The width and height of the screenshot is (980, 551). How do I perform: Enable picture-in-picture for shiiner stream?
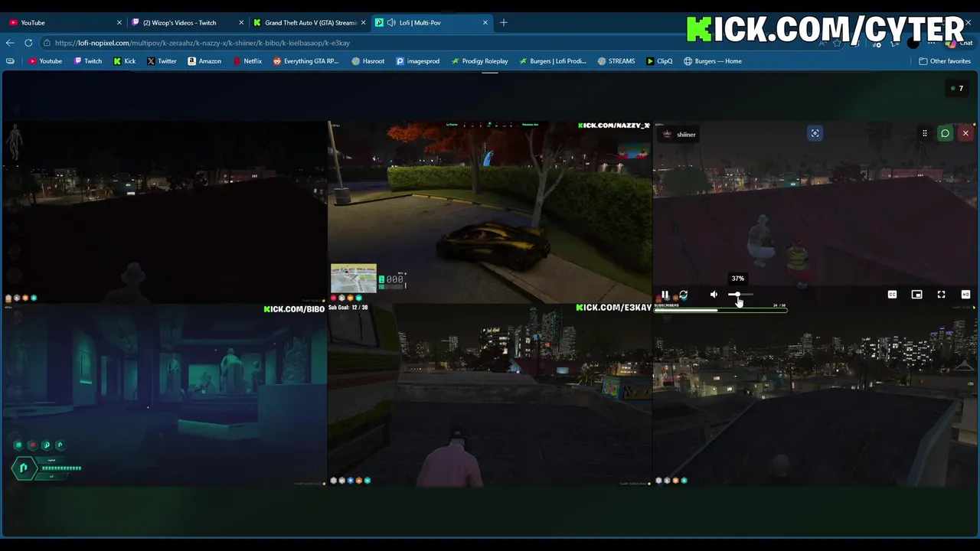tap(916, 295)
